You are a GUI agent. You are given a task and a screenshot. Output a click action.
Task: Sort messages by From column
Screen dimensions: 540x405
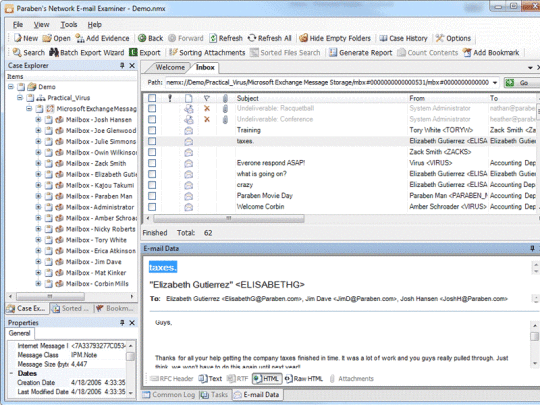point(417,98)
